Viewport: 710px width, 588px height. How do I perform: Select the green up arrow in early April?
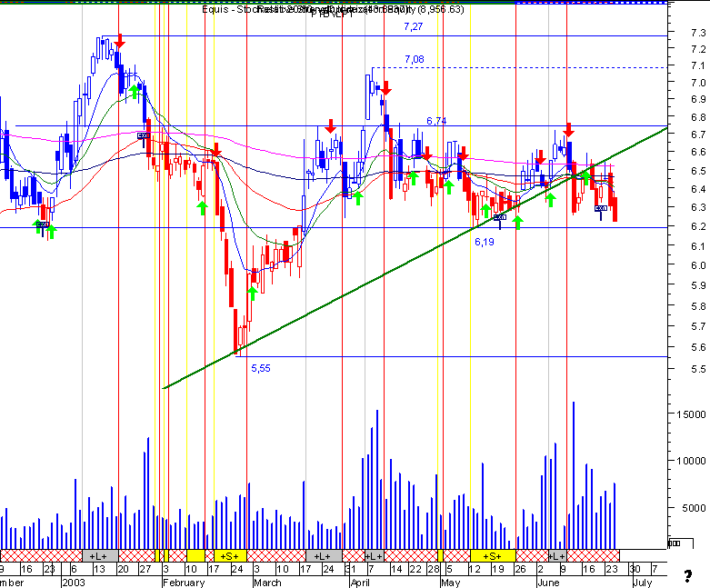click(x=357, y=198)
